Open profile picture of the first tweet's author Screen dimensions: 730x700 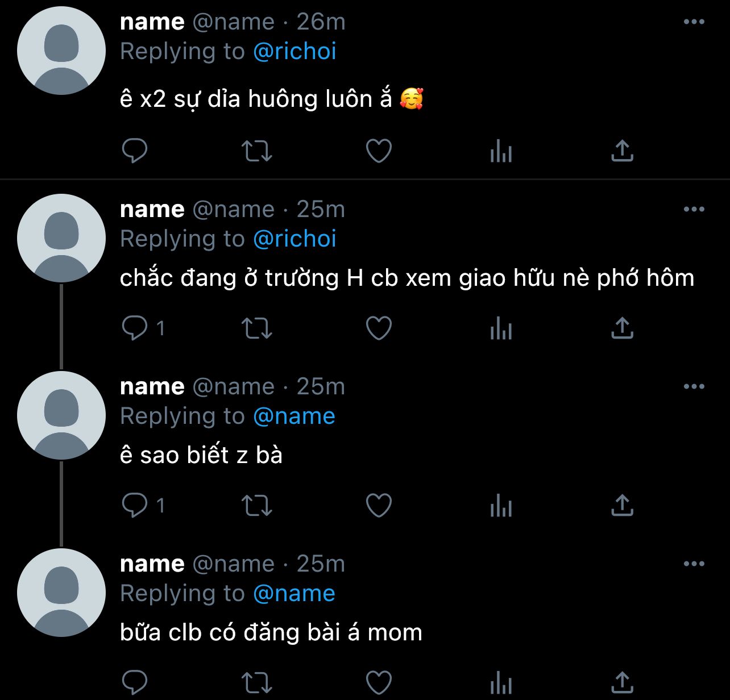tap(61, 51)
